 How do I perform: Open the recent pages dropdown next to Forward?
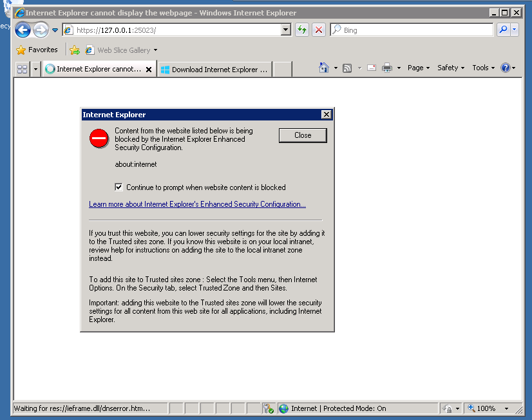[x=55, y=30]
